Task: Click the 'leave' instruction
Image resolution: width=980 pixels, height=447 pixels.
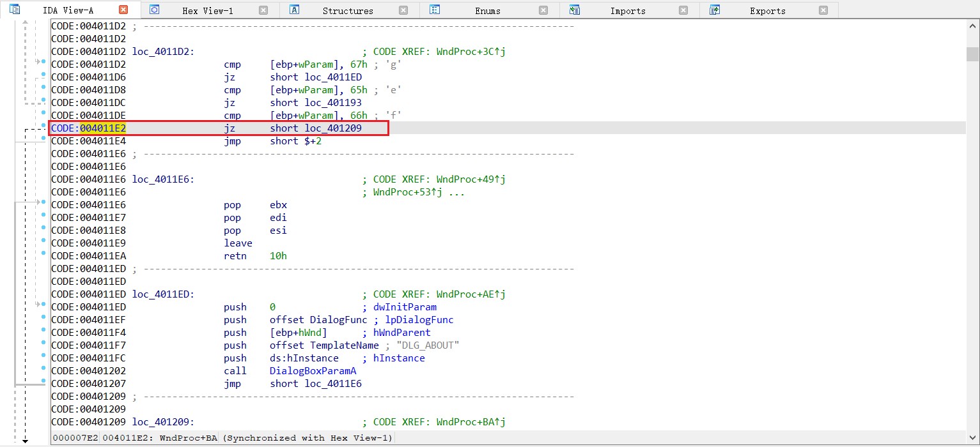Action: coord(238,243)
